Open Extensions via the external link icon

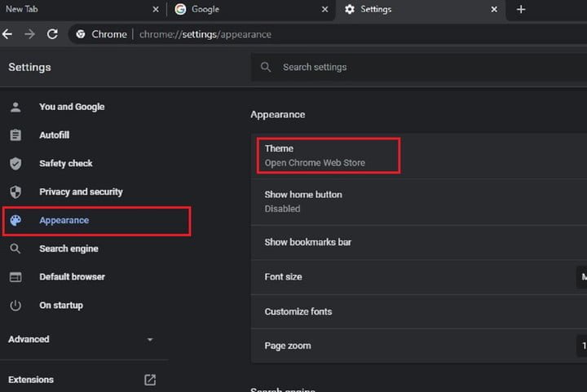(x=150, y=380)
